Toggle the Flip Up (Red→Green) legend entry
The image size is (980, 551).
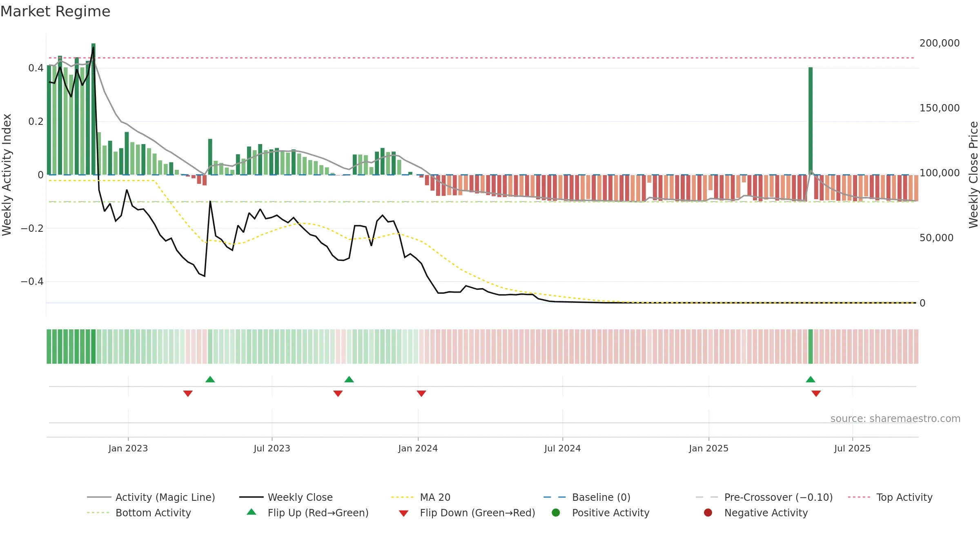[307, 513]
